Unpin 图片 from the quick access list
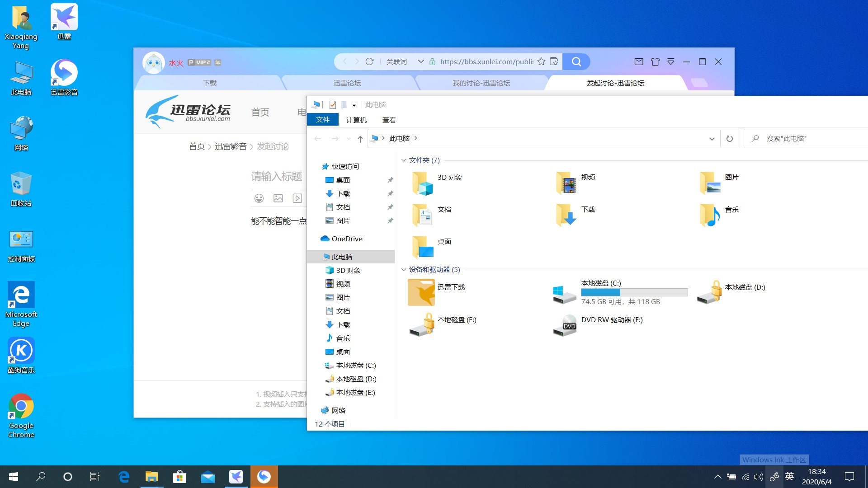This screenshot has width=868, height=488. [390, 221]
